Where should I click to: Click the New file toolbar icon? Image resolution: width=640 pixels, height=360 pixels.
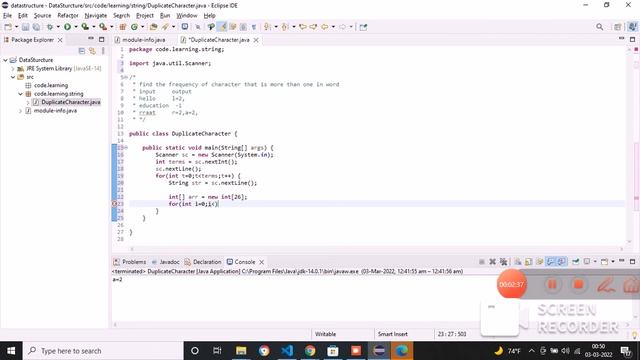click(x=8, y=27)
